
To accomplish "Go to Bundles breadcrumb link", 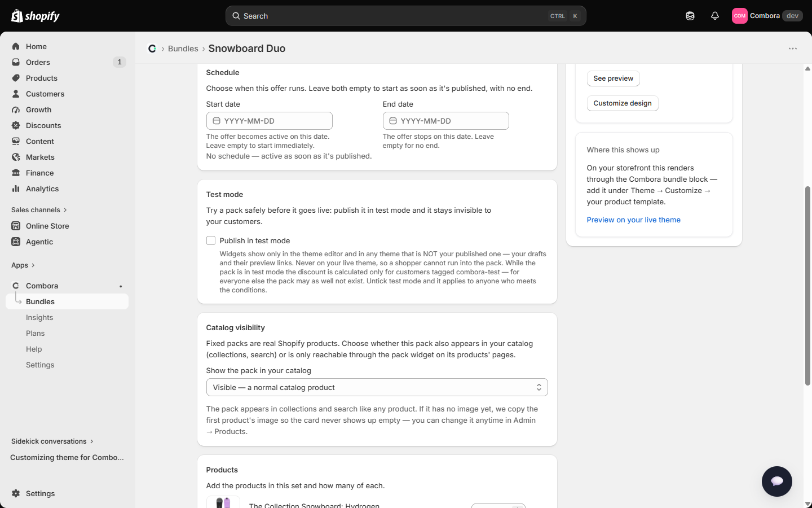I will (183, 49).
